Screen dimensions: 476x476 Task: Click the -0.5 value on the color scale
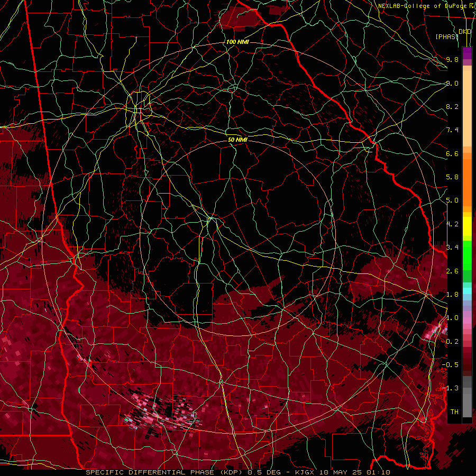pyautogui.click(x=450, y=364)
